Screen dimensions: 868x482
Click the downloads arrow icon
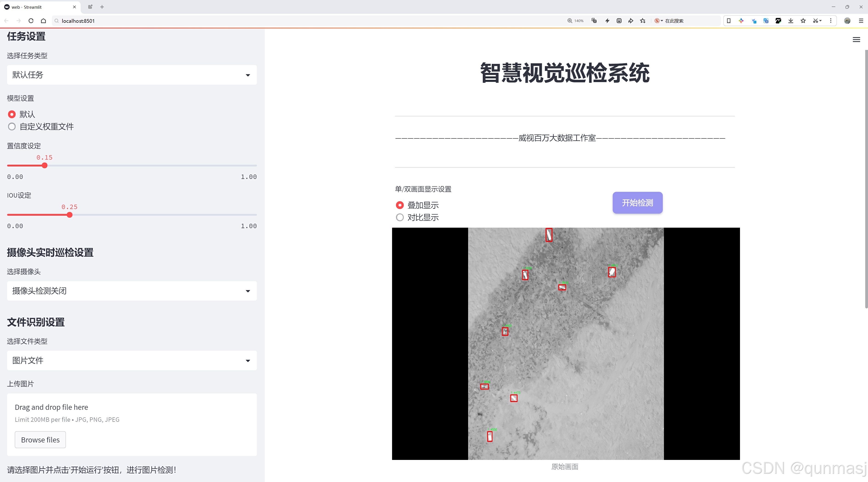pos(791,20)
